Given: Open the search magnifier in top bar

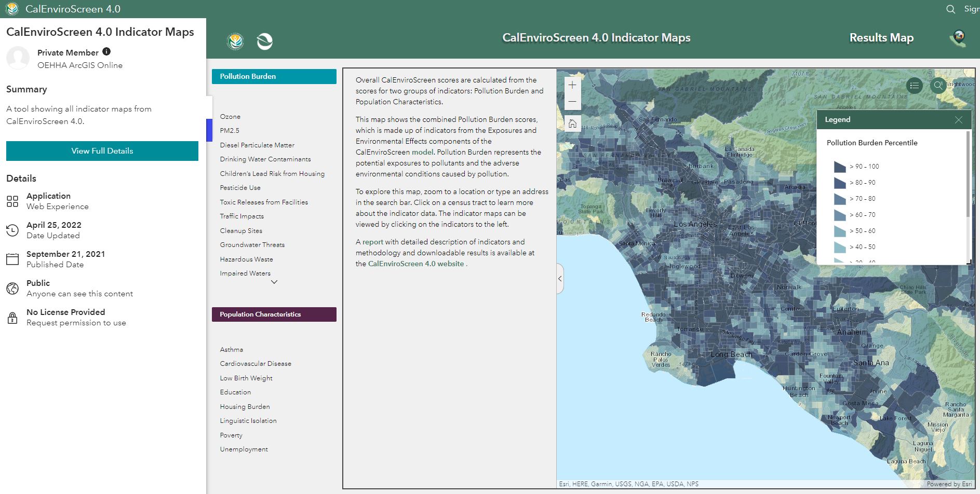Looking at the screenshot, I should (950, 9).
